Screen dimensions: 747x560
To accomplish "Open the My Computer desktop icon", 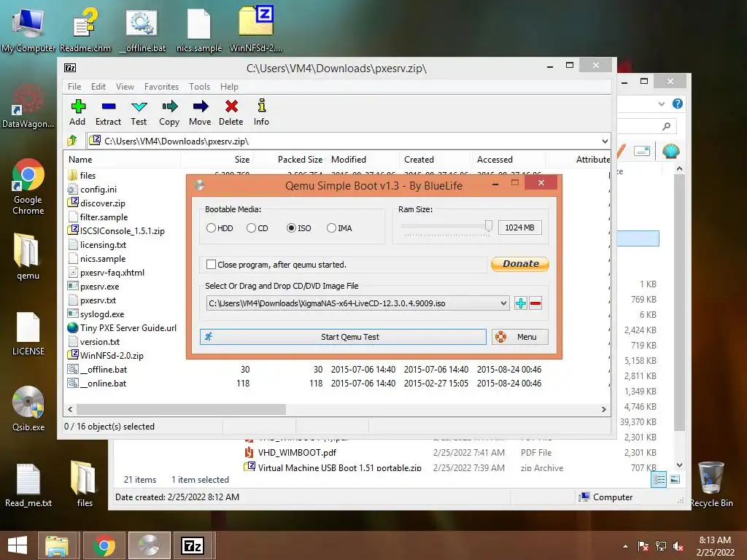I will pos(28,28).
